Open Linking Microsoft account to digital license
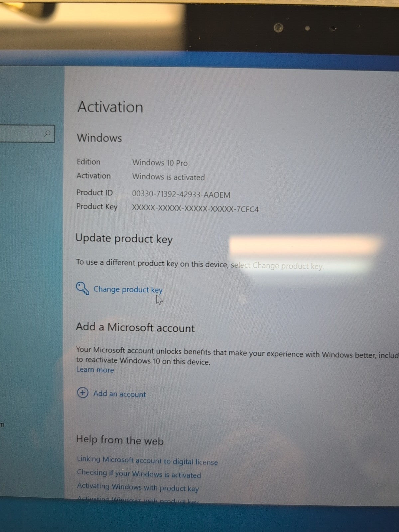 tap(147, 461)
